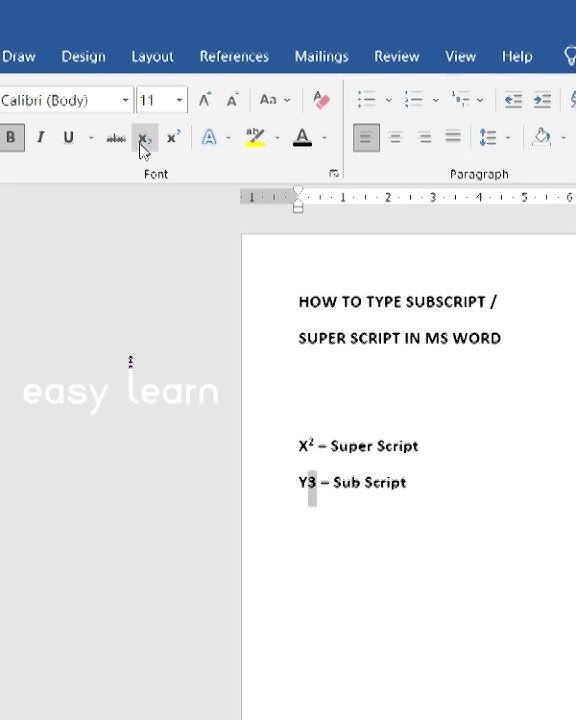Toggle Superscript formatting
Image resolution: width=576 pixels, height=720 pixels.
pyautogui.click(x=173, y=137)
